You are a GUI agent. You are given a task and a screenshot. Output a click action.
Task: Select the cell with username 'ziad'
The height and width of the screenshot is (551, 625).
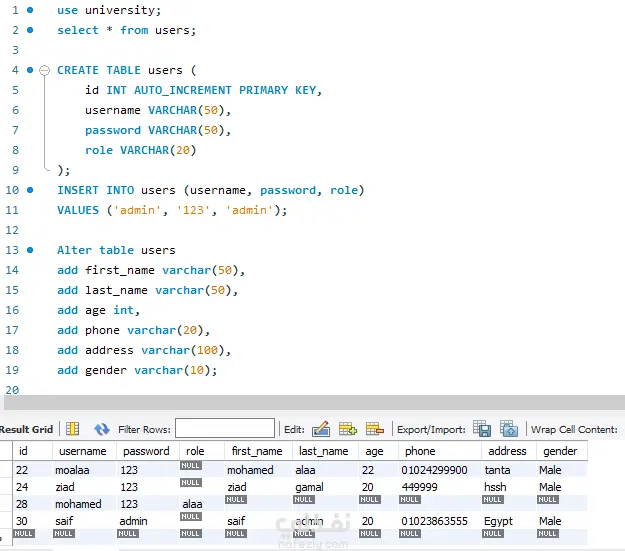[84, 487]
